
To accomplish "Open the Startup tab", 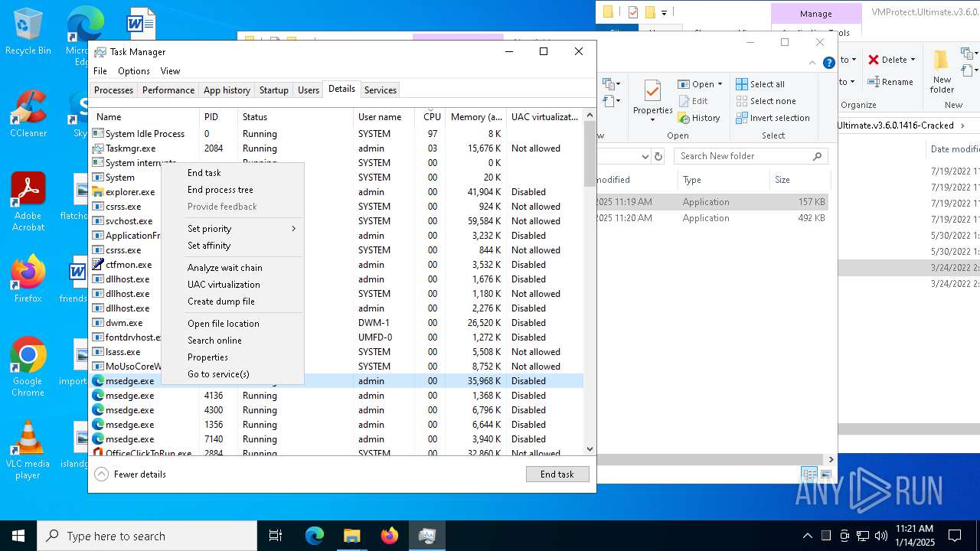I will tap(273, 90).
